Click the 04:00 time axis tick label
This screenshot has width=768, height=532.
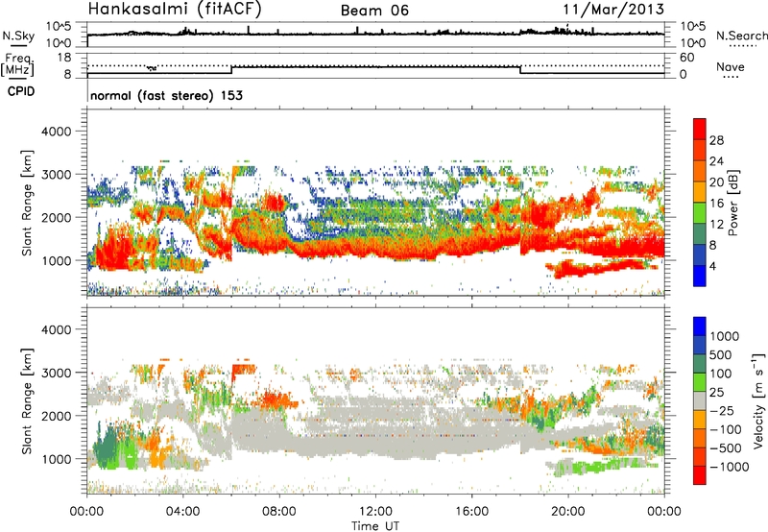(x=183, y=512)
